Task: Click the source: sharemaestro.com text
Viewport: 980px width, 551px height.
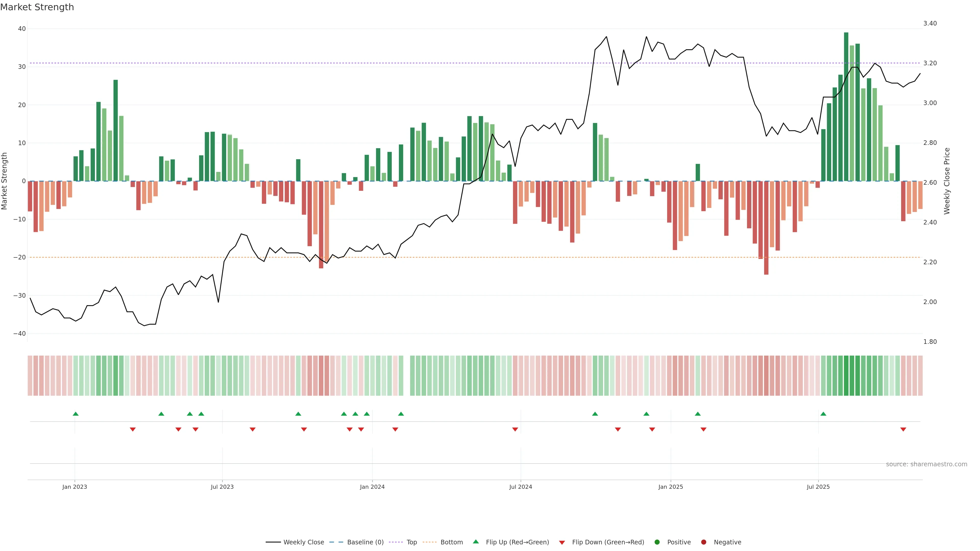Action: 926,464
